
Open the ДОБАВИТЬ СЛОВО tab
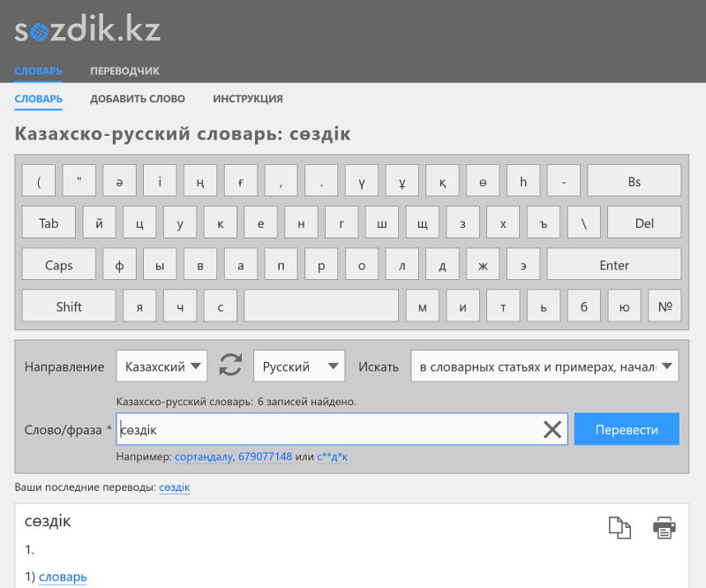138,99
